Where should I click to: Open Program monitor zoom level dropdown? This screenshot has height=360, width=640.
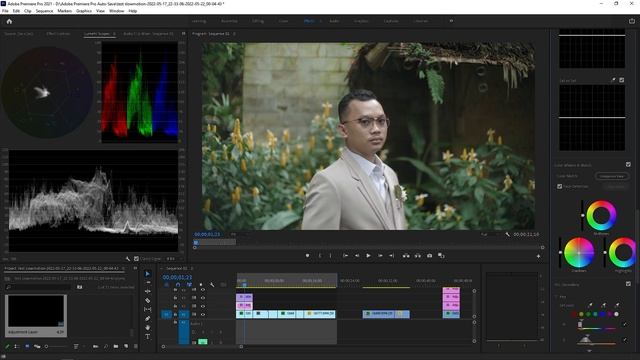(234, 234)
